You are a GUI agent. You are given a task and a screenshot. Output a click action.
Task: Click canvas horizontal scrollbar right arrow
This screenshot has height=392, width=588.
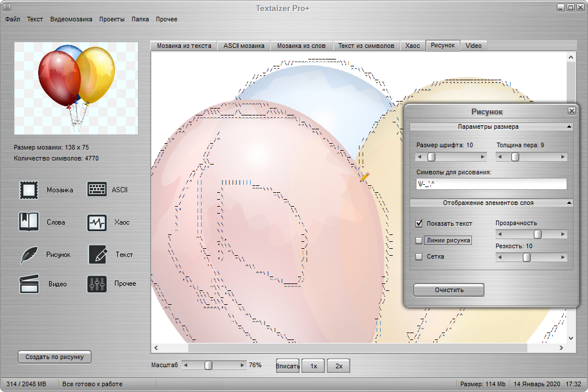pyautogui.click(x=561, y=348)
